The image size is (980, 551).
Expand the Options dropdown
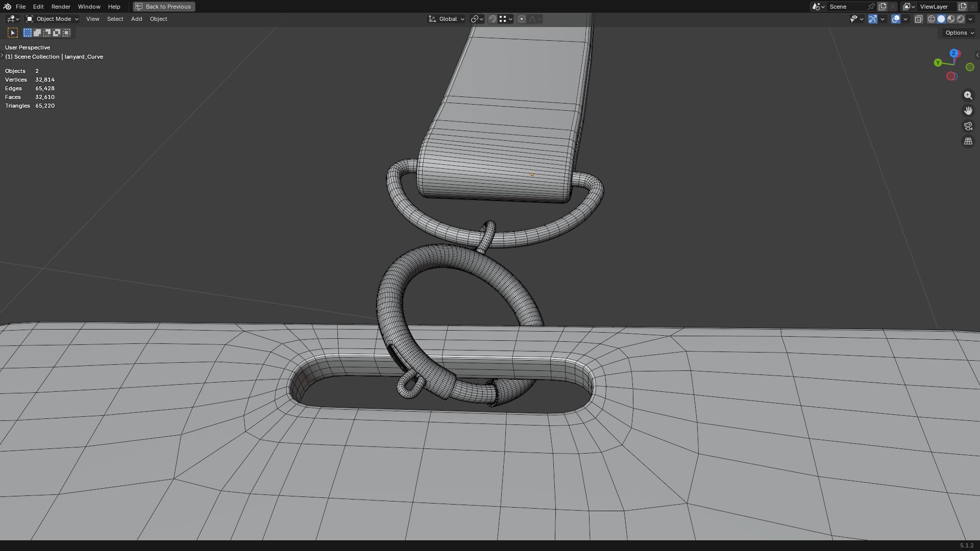pos(960,33)
